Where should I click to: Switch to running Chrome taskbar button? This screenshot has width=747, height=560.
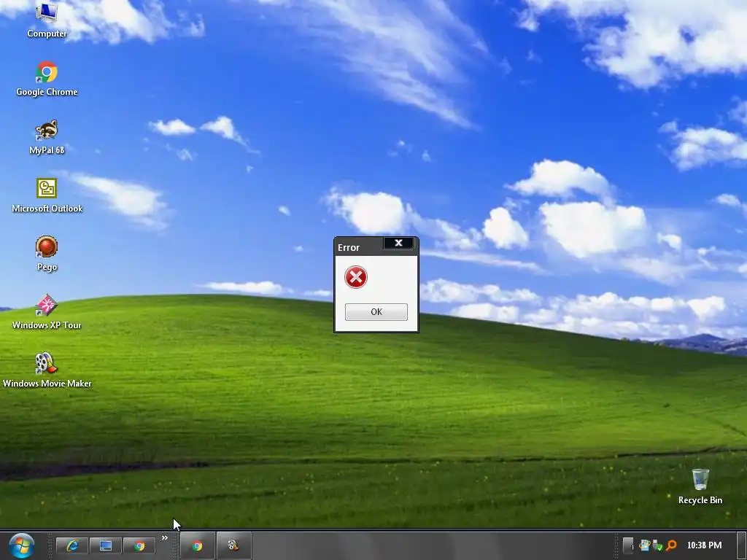click(x=197, y=545)
